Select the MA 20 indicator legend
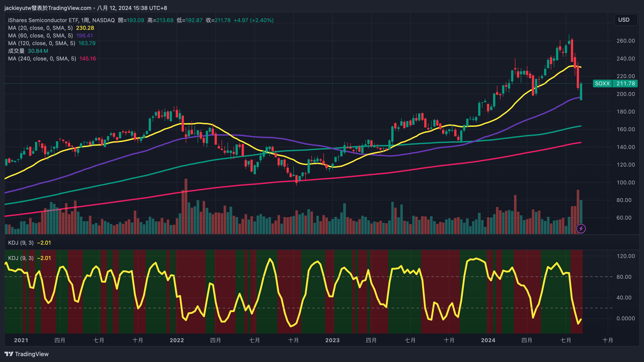The width and height of the screenshot is (644, 362). point(40,28)
